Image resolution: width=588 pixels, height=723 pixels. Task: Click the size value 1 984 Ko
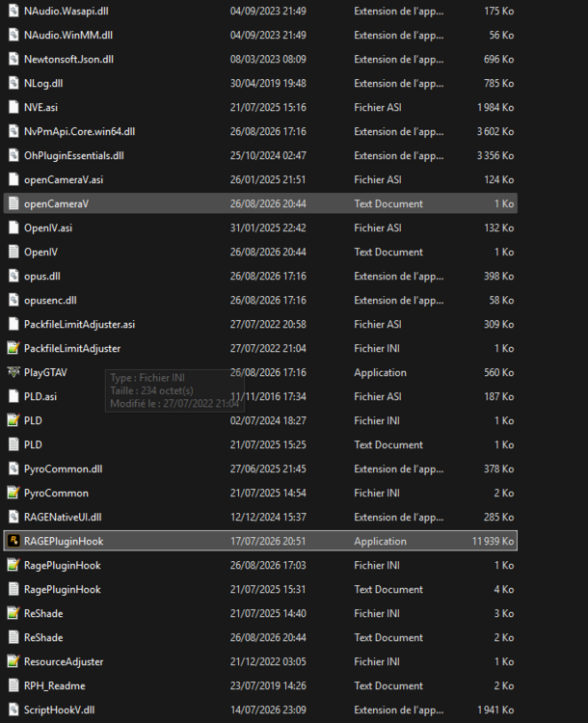click(495, 107)
